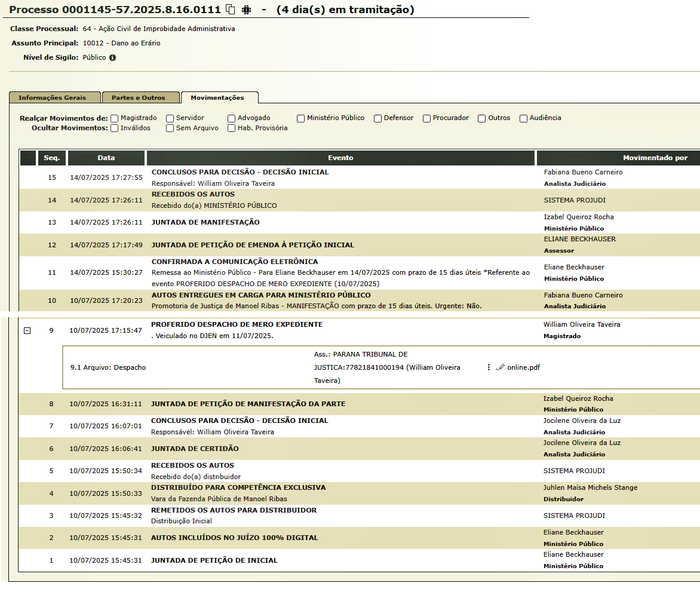Click JUNTADA DE PETIÇÃO DE INICIAL event
Image resolution: width=700 pixels, height=589 pixels.
(x=214, y=560)
